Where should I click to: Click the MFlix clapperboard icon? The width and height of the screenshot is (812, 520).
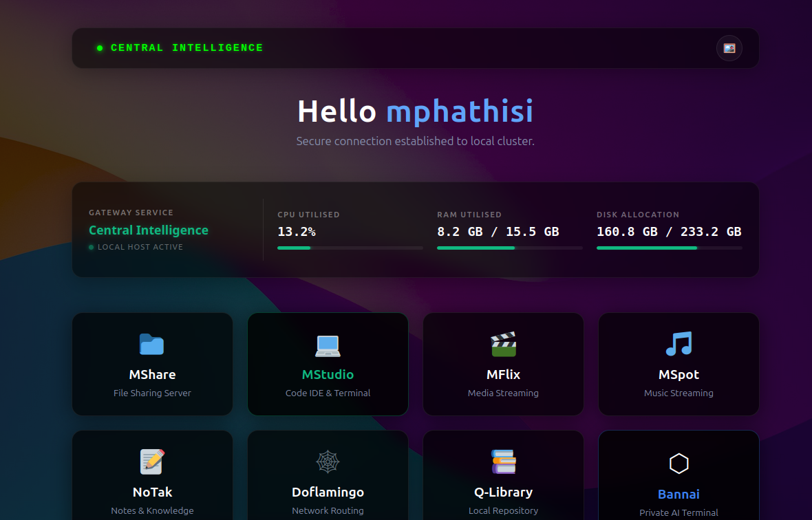pos(503,344)
